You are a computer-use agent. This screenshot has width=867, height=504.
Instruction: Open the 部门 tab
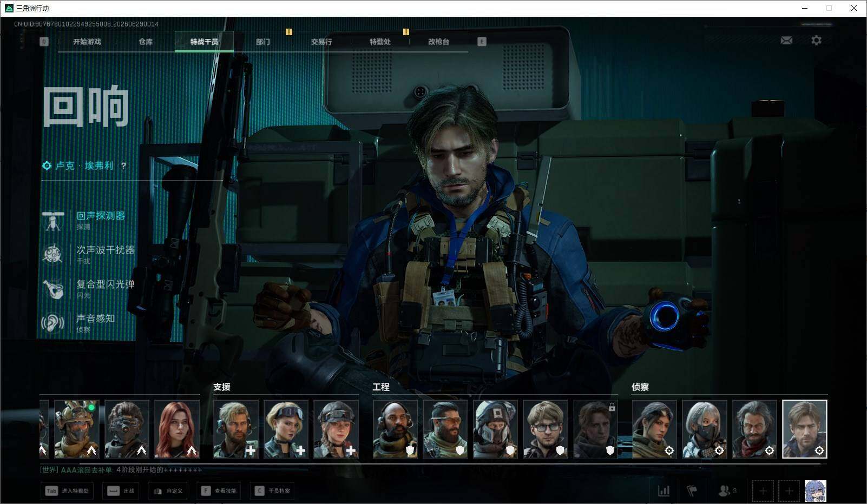263,42
